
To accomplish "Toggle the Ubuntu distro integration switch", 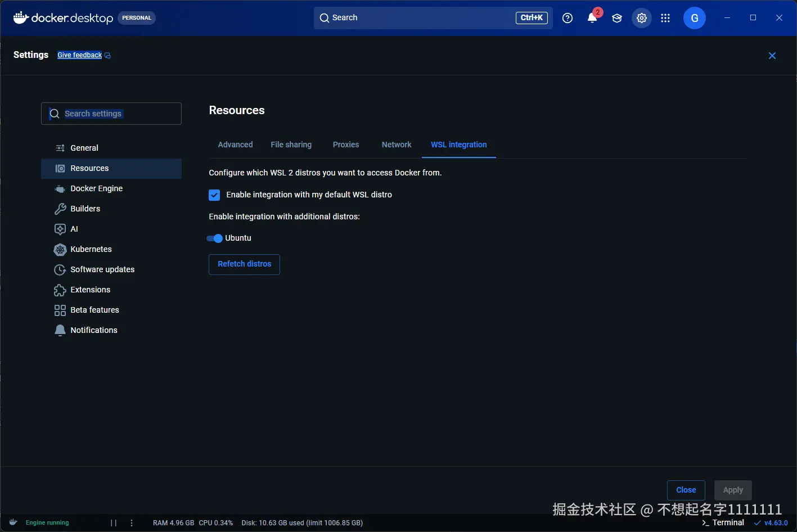I will tap(215, 238).
